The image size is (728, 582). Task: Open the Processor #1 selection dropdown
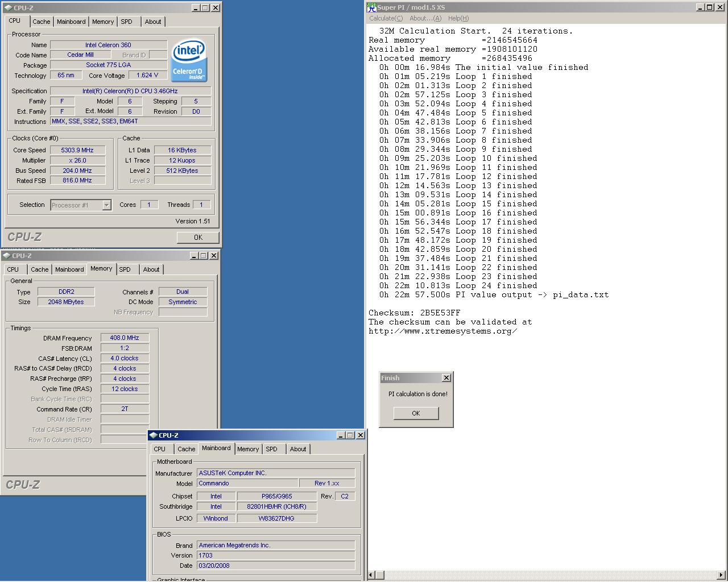(106, 205)
